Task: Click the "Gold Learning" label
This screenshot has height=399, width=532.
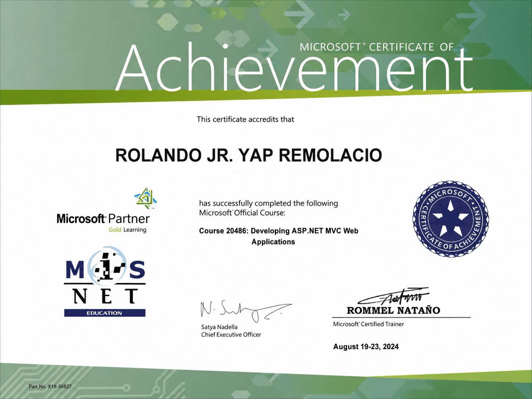Action: [127, 230]
